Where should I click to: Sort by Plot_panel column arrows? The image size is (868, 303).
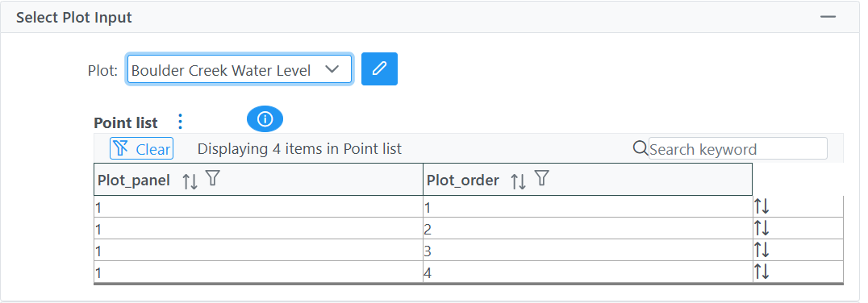(190, 181)
